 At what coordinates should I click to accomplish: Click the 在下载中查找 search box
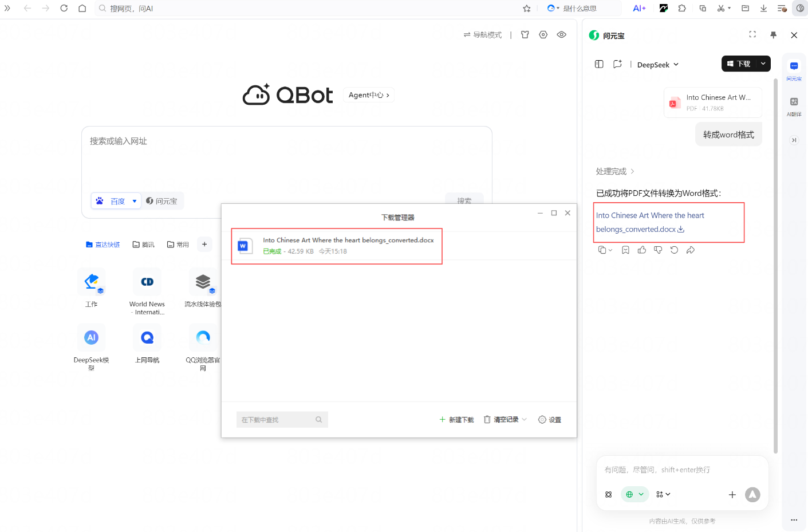(276, 420)
